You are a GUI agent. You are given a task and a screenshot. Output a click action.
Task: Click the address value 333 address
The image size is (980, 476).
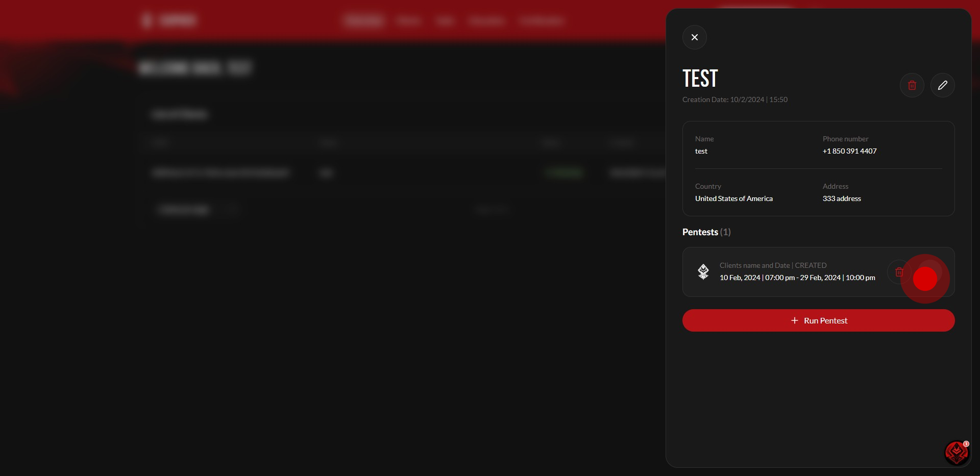[x=841, y=198]
